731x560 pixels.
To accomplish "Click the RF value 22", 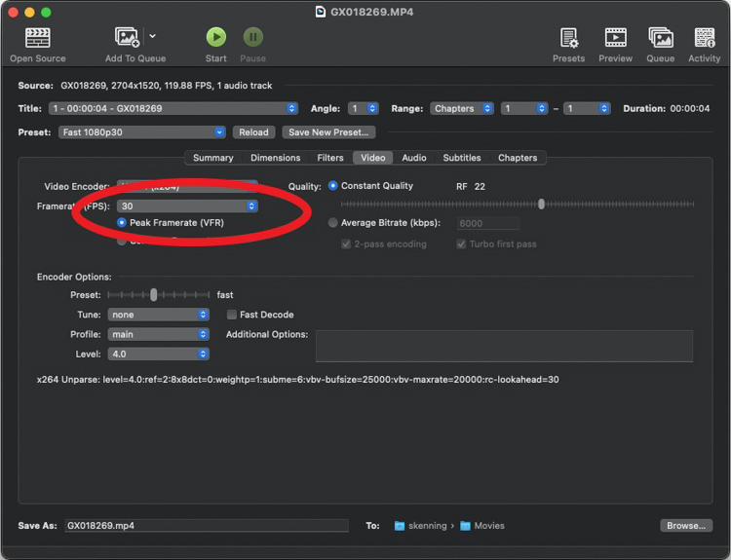I will [x=480, y=186].
